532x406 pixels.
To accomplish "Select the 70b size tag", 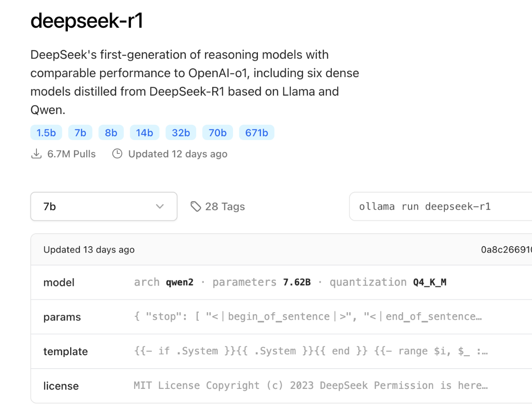I will [x=217, y=133].
